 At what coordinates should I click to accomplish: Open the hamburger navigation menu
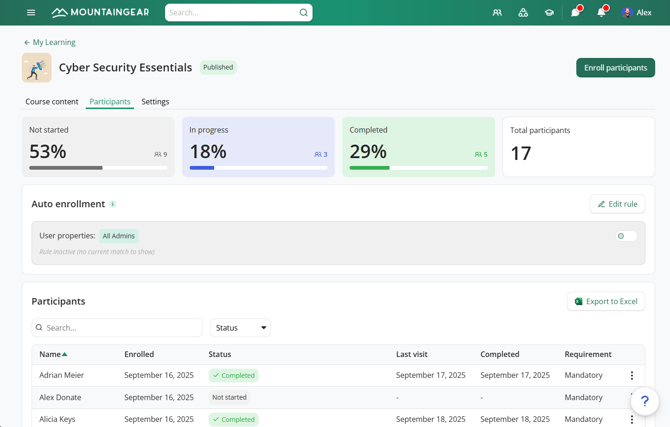click(x=31, y=13)
